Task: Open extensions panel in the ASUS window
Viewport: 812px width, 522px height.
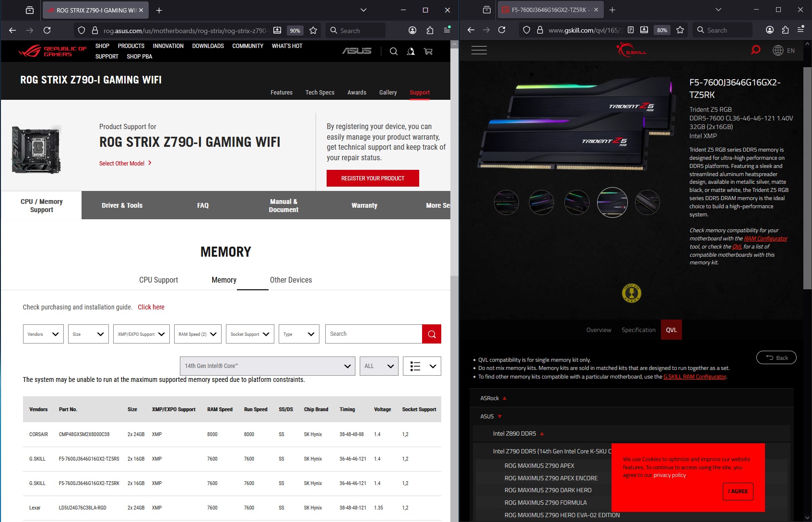Action: [430, 30]
